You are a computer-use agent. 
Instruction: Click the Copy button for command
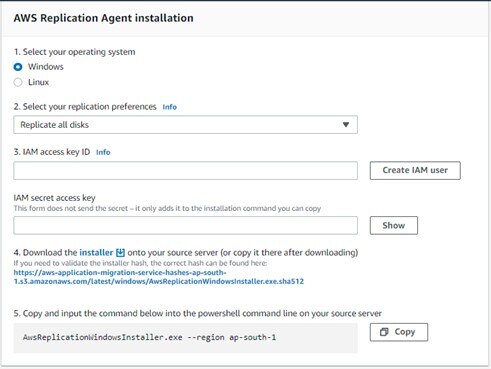click(x=399, y=332)
